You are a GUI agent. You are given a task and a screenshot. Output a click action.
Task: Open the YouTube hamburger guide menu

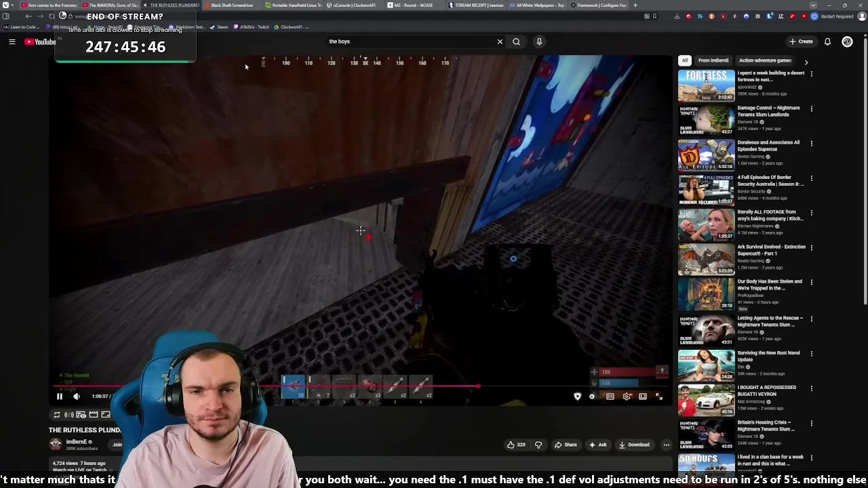click(12, 42)
